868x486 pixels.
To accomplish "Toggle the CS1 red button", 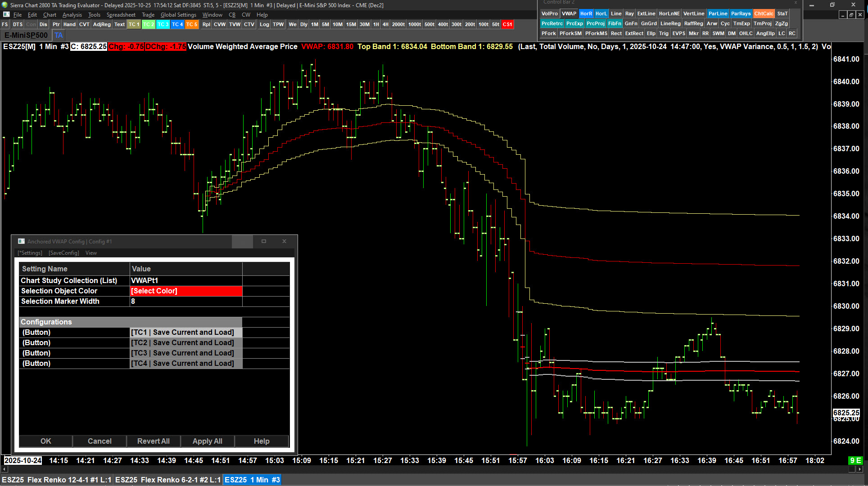I will [x=507, y=24].
